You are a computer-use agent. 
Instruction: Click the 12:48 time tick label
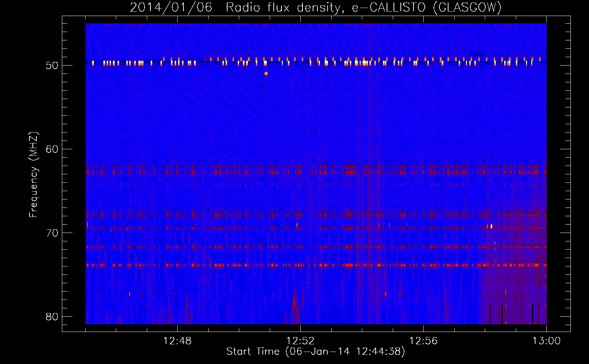point(178,341)
